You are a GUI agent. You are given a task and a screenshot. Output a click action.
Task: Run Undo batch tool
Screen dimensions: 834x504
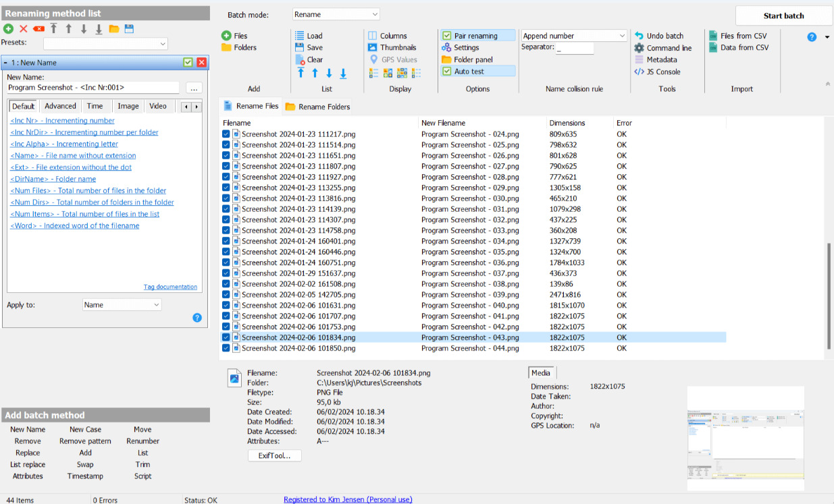[x=659, y=36]
